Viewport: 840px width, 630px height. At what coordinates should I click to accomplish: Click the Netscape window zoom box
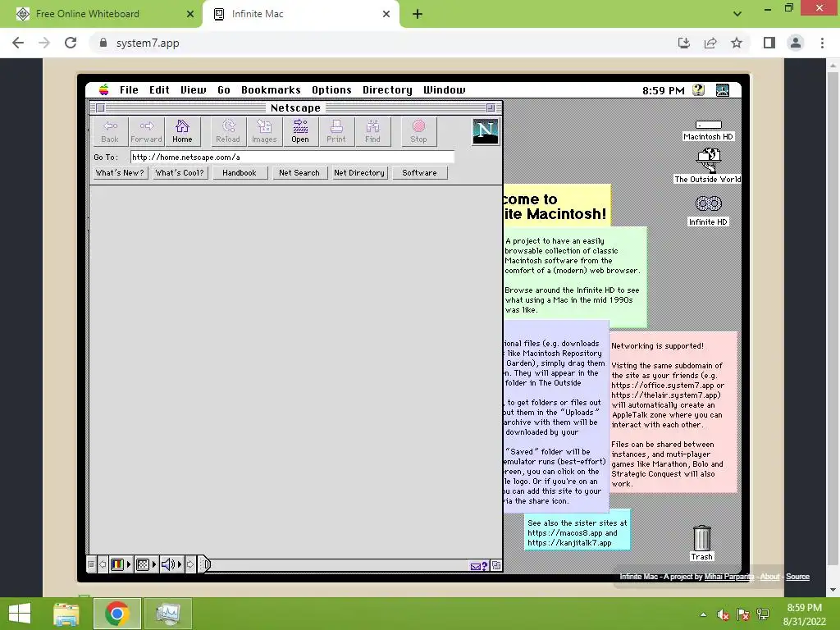pos(491,107)
